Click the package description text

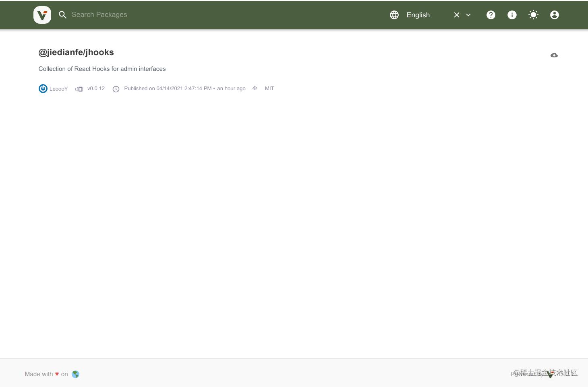pyautogui.click(x=102, y=69)
